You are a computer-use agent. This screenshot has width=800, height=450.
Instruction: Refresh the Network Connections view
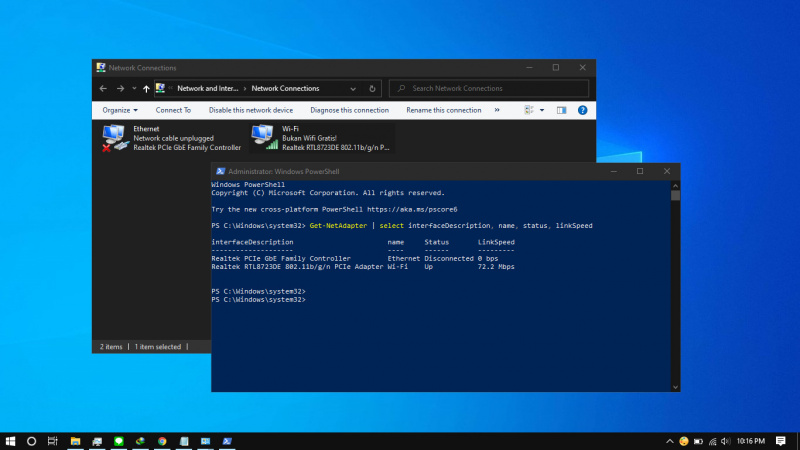click(372, 89)
